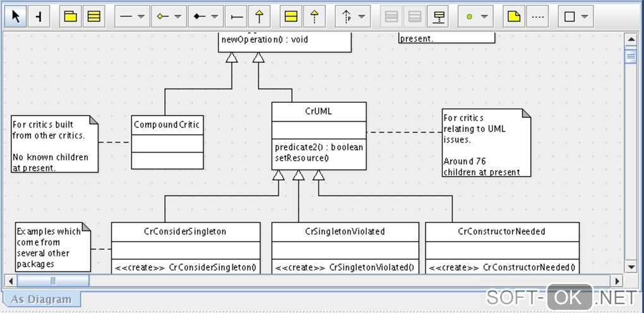Activate the Broom alignment tool
644x313 pixels.
[x=39, y=17]
